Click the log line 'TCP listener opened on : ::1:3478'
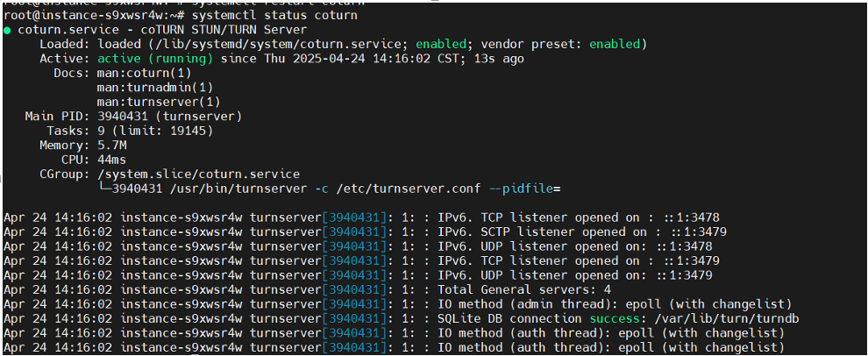The width and height of the screenshot is (868, 356). tap(601, 217)
